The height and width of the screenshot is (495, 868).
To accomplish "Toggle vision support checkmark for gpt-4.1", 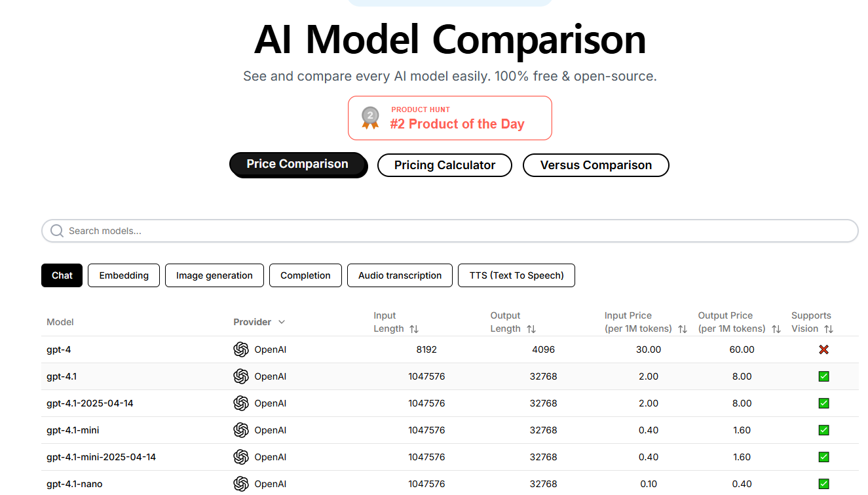I will point(823,376).
